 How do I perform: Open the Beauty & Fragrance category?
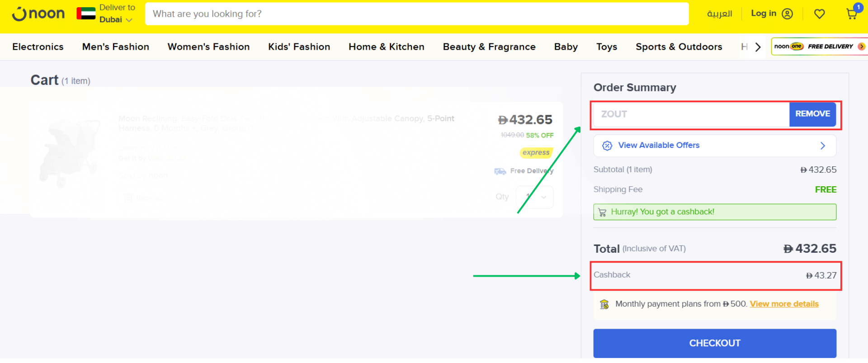[x=489, y=47]
